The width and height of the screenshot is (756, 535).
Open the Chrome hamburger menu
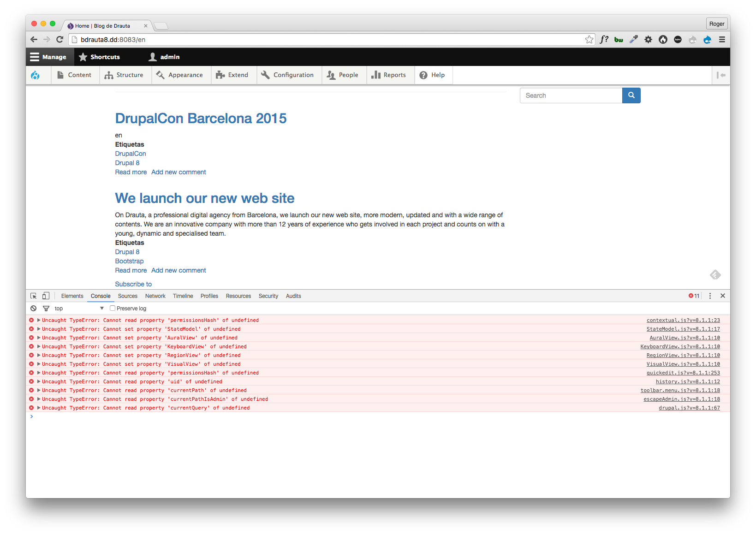722,40
